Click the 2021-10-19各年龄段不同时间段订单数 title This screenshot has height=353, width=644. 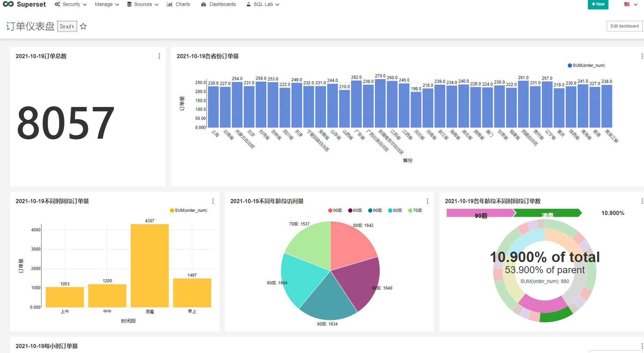[493, 201]
